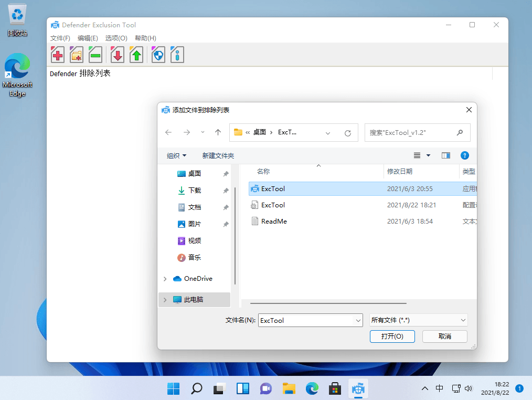Open taskbar Search icon
The image size is (532, 400).
[196, 388]
